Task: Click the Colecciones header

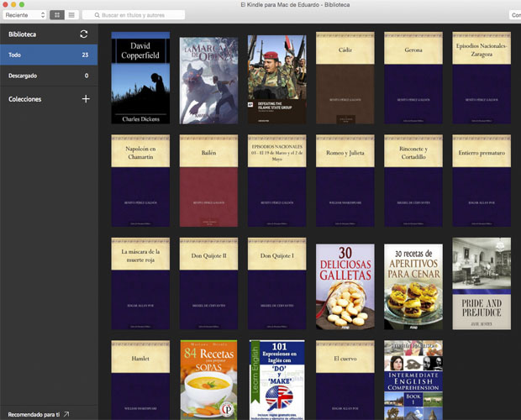Action: click(25, 99)
